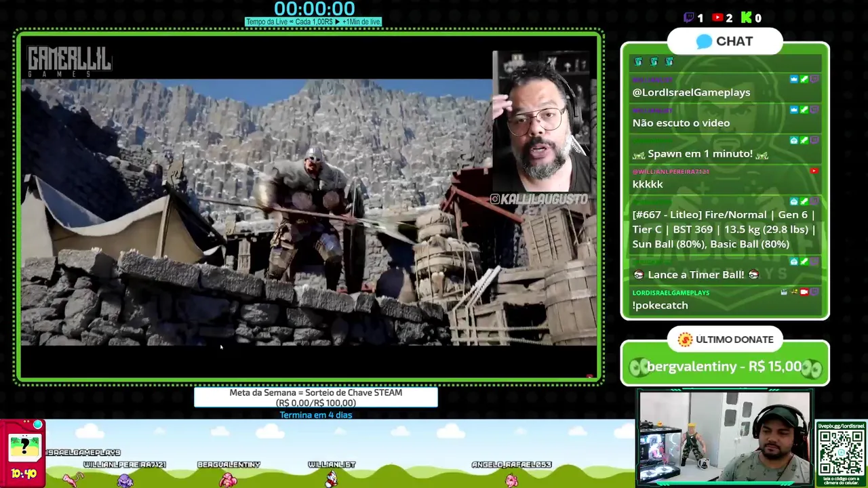Click the ULTIMO DONATE coin icon
Viewport: 868px width, 488px height.
(x=685, y=340)
